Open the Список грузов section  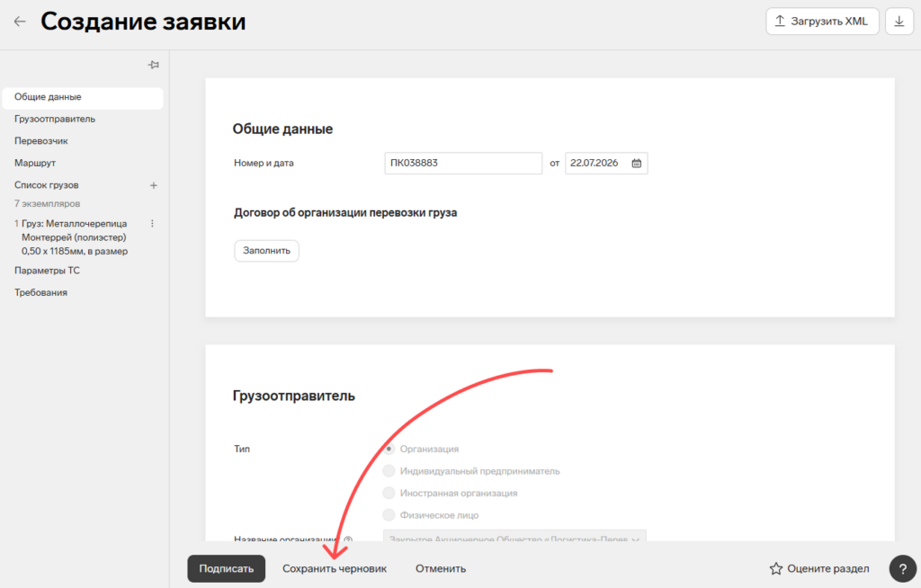[x=47, y=185]
